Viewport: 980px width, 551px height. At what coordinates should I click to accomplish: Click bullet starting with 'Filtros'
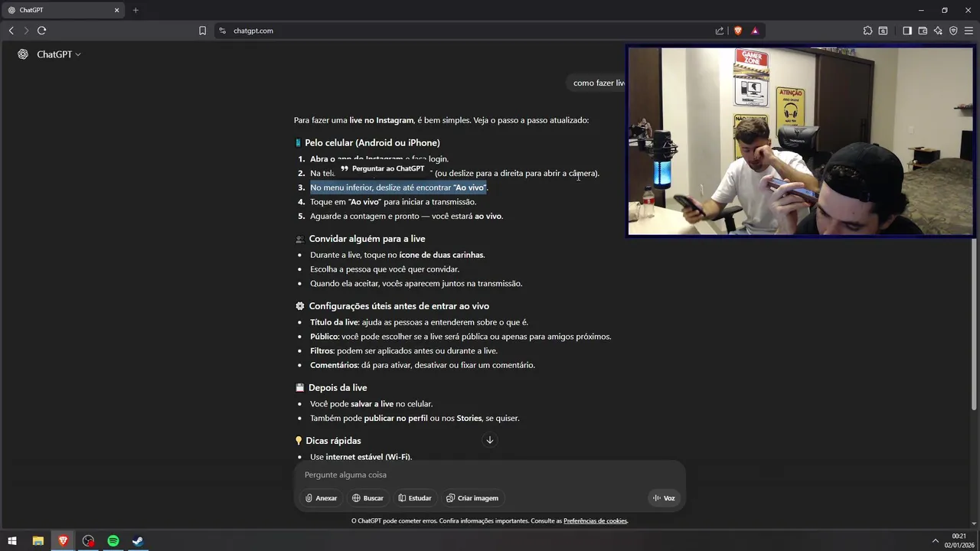click(x=403, y=351)
